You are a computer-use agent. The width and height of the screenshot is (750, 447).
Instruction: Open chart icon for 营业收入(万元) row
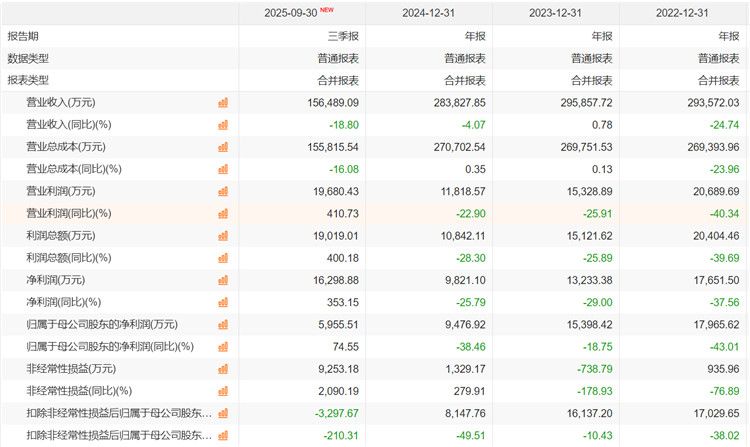pyautogui.click(x=224, y=102)
